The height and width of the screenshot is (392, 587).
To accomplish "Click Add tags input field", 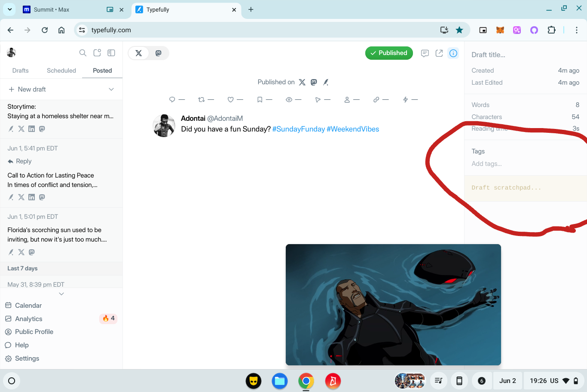I will (526, 164).
